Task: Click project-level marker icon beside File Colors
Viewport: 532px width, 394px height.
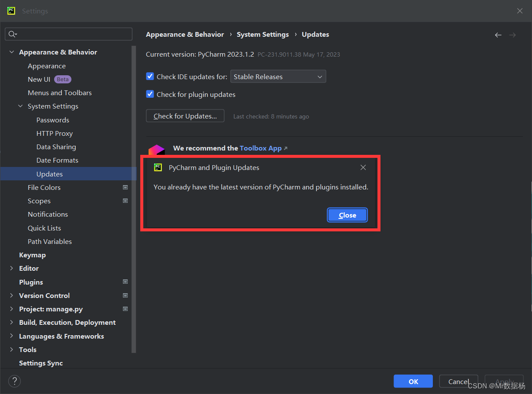Action: coord(125,187)
